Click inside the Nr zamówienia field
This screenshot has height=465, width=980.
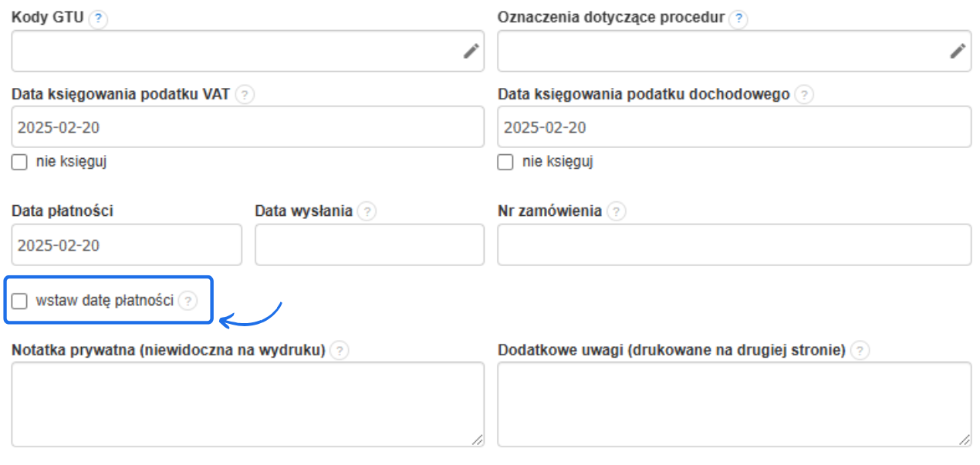click(x=735, y=244)
